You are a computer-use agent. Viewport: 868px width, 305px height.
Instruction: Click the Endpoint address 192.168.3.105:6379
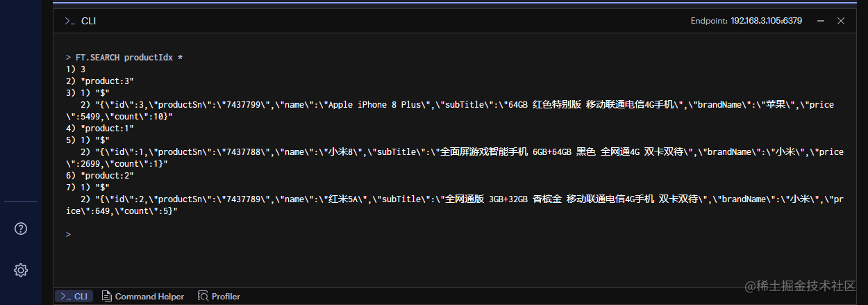click(x=766, y=21)
